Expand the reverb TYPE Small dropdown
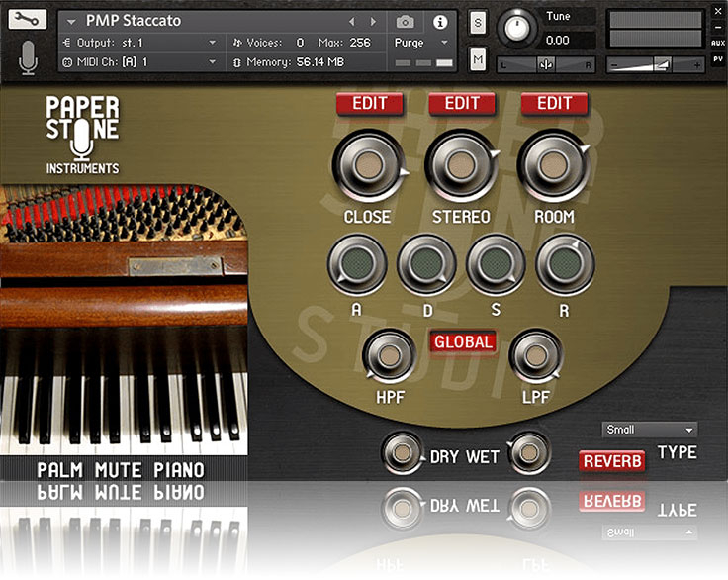Viewport: 728px width, 580px height. pyautogui.click(x=650, y=430)
